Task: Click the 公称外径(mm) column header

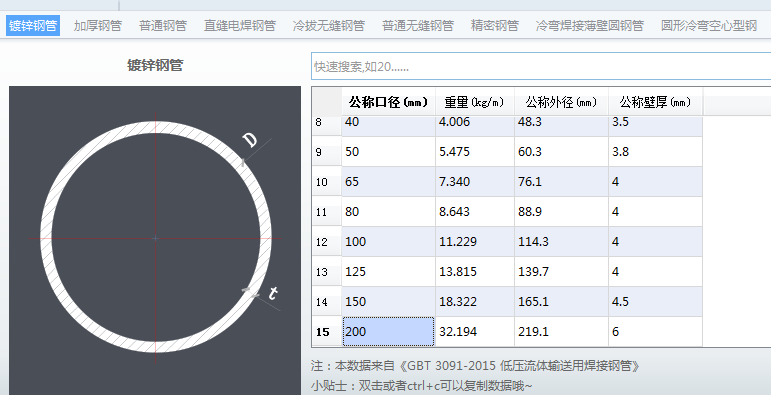Action: [x=561, y=102]
